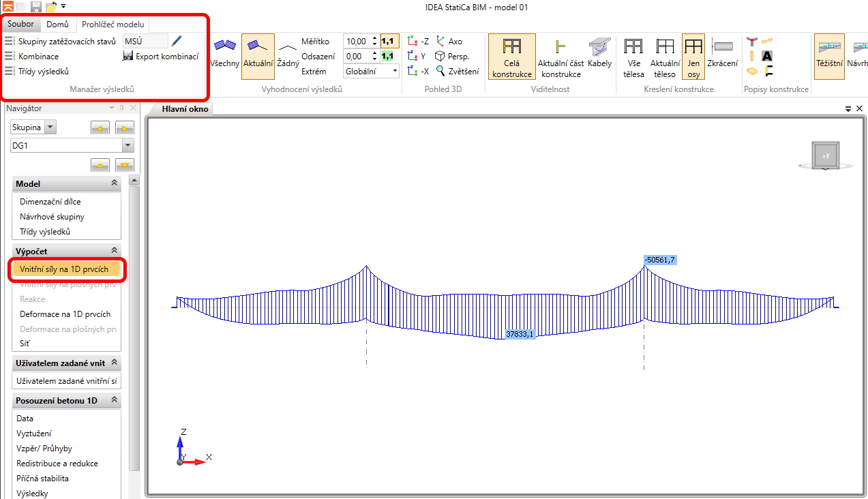Open the Soubor menu tab

(20, 25)
